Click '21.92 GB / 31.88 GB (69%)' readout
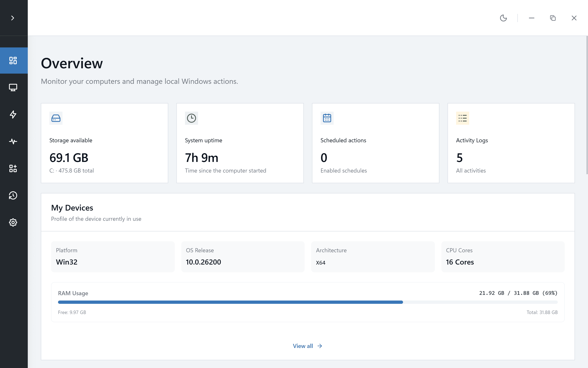 tap(518, 293)
